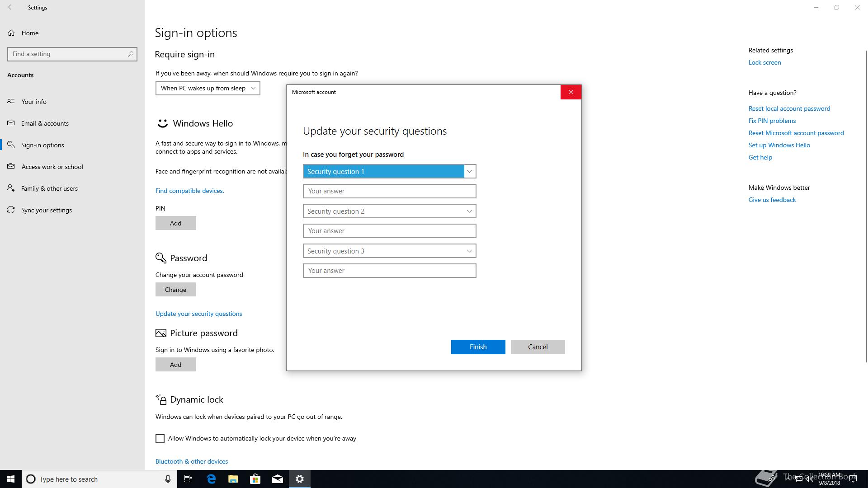Open Home in Settings sidebar
Viewport: 868px width, 488px height.
30,33
